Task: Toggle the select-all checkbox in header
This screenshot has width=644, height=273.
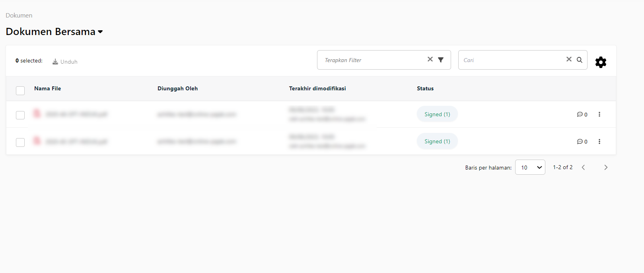Action: click(20, 91)
